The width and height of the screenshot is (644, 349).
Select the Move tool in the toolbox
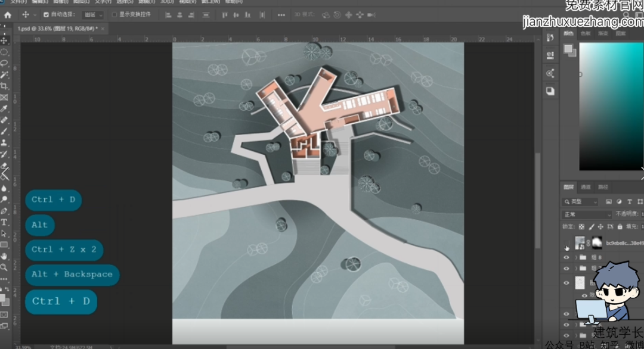[4, 40]
